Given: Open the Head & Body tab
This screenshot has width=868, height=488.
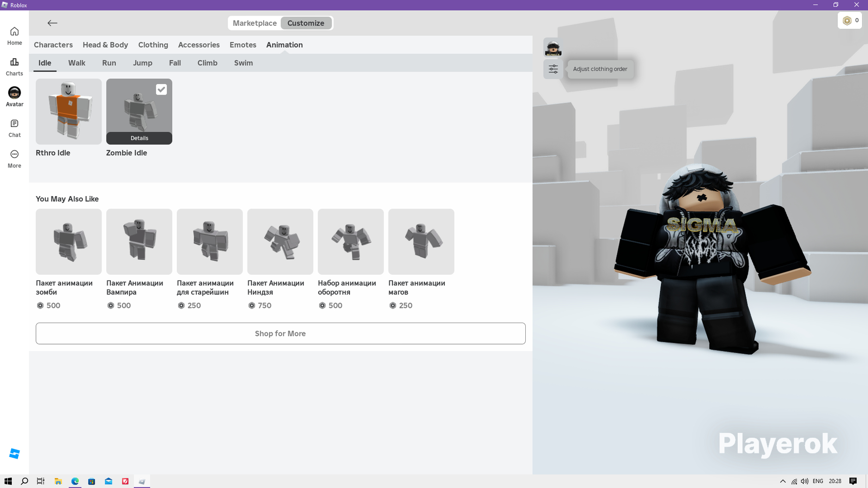Looking at the screenshot, I should click(105, 45).
